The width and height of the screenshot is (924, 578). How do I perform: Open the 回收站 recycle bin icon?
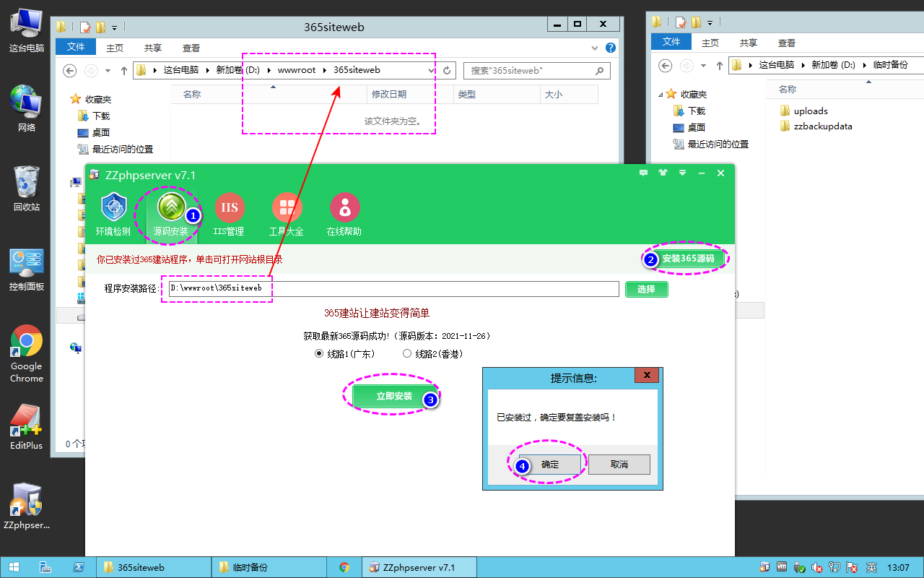(27, 183)
